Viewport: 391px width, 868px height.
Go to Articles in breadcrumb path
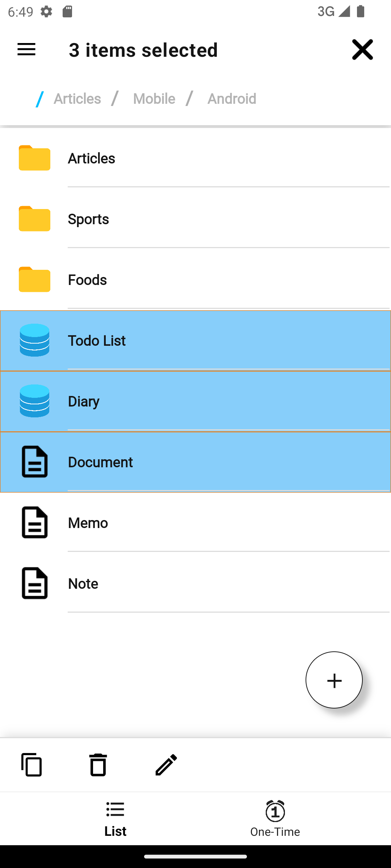(x=77, y=99)
